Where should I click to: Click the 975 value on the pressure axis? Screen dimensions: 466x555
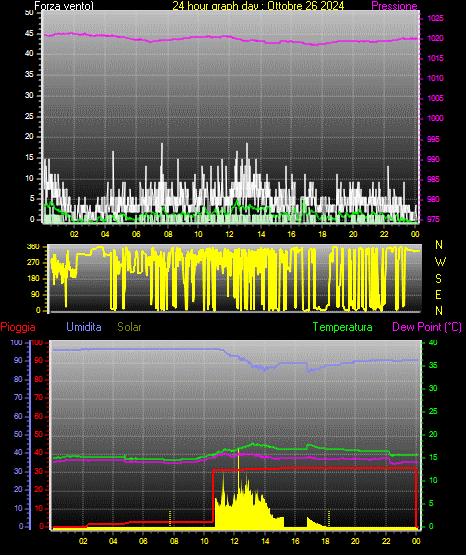[x=433, y=219]
